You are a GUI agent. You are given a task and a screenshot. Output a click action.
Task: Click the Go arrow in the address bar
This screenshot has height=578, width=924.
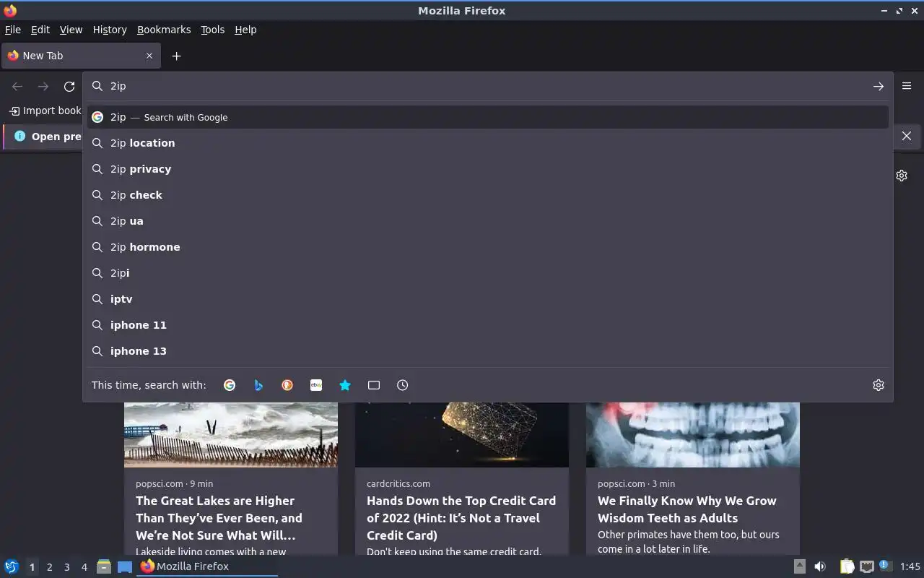878,87
